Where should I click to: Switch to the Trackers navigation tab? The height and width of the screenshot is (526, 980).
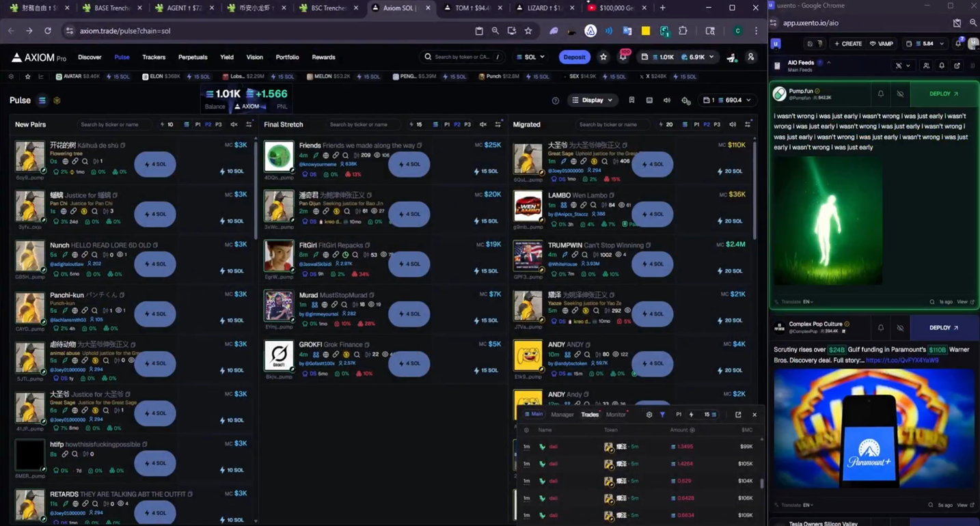(154, 57)
